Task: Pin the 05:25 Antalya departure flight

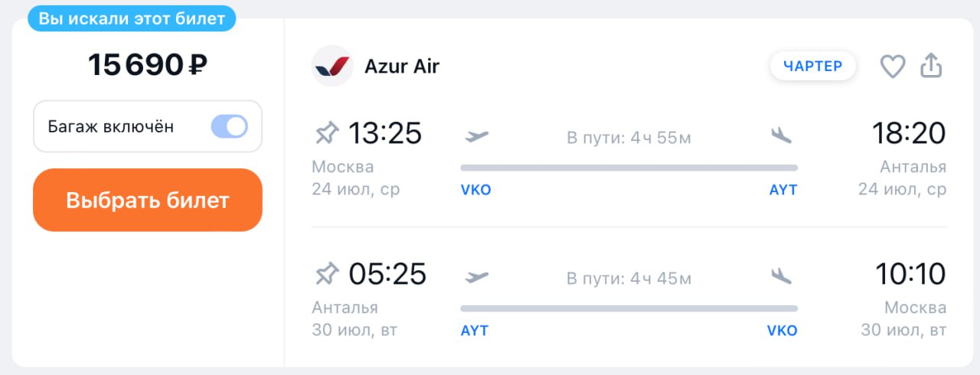Action: pos(326,274)
